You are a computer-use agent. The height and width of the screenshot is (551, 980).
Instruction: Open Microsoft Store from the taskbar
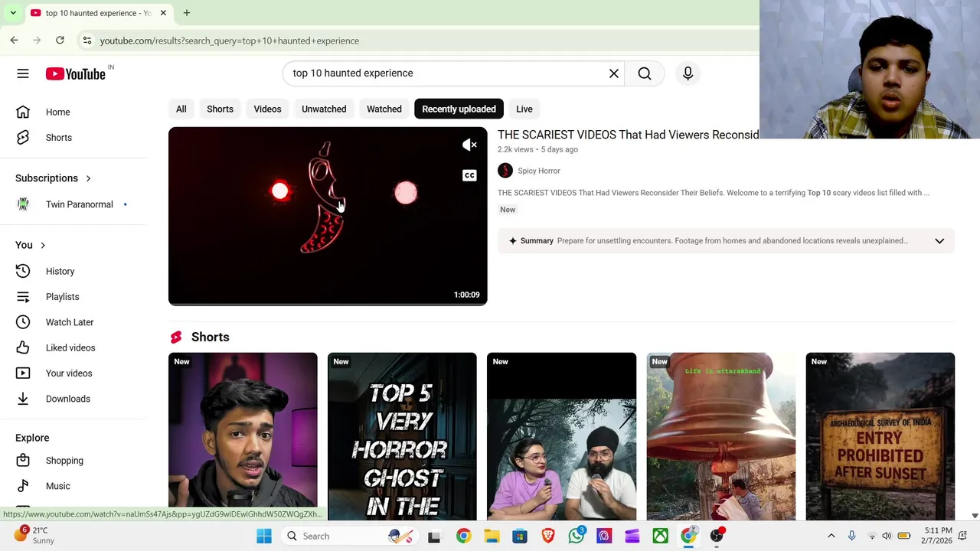tap(520, 536)
